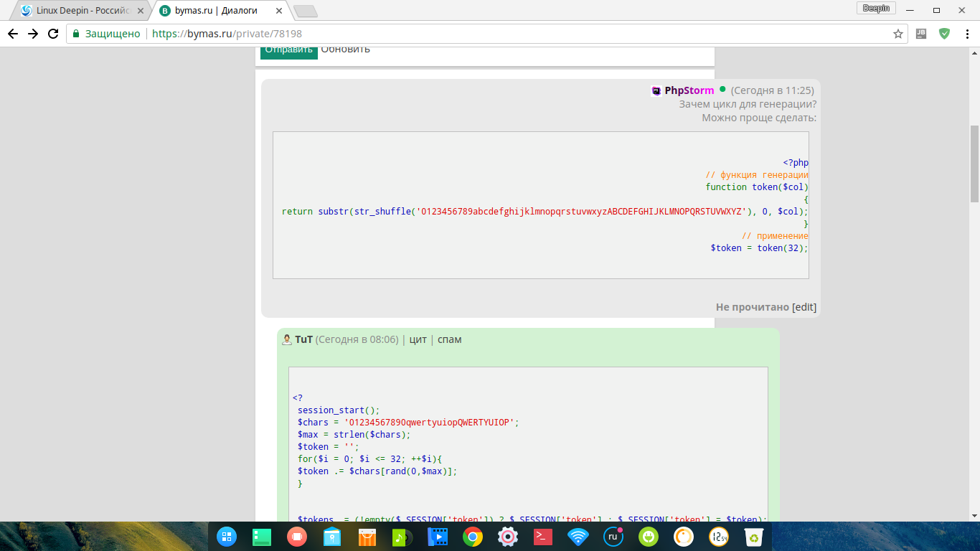980x551 pixels.
Task: Click the address bar URL field
Action: pos(502,34)
